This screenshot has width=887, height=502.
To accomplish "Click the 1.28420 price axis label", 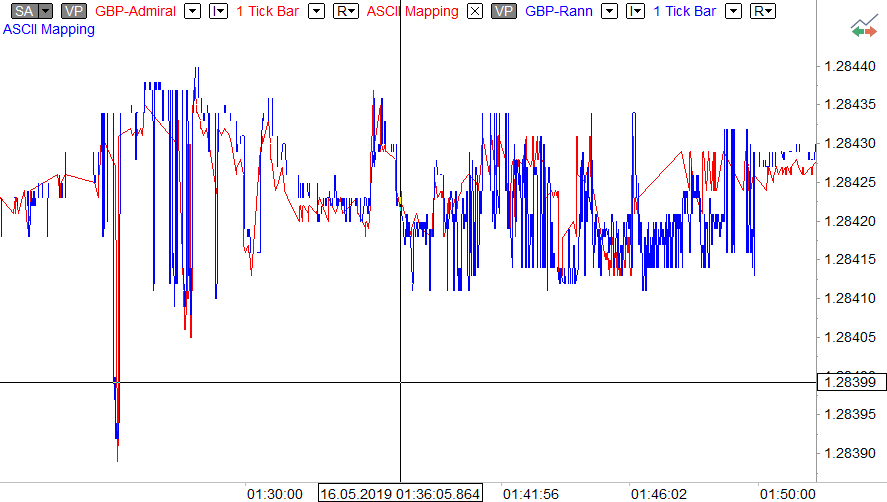I will (850, 221).
